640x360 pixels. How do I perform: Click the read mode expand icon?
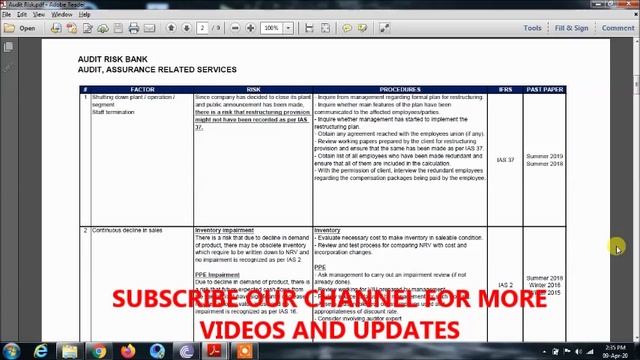tap(384, 28)
